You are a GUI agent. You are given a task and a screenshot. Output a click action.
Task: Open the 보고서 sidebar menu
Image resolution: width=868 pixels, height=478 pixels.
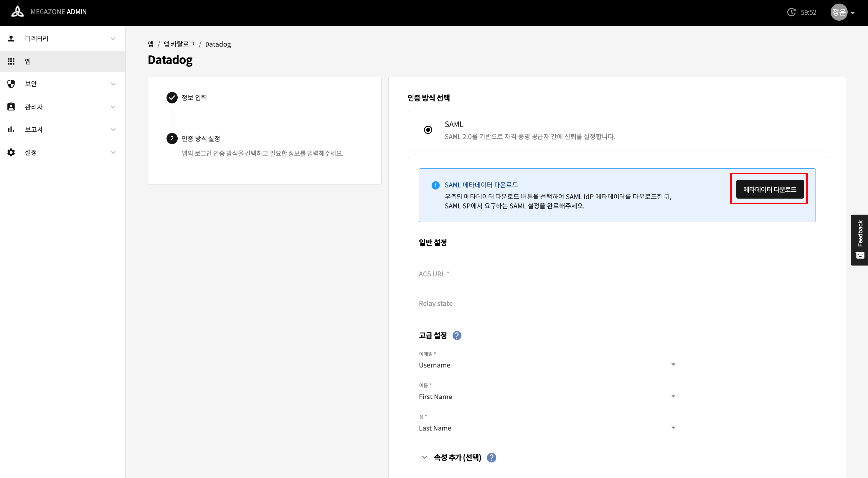pyautogui.click(x=63, y=129)
